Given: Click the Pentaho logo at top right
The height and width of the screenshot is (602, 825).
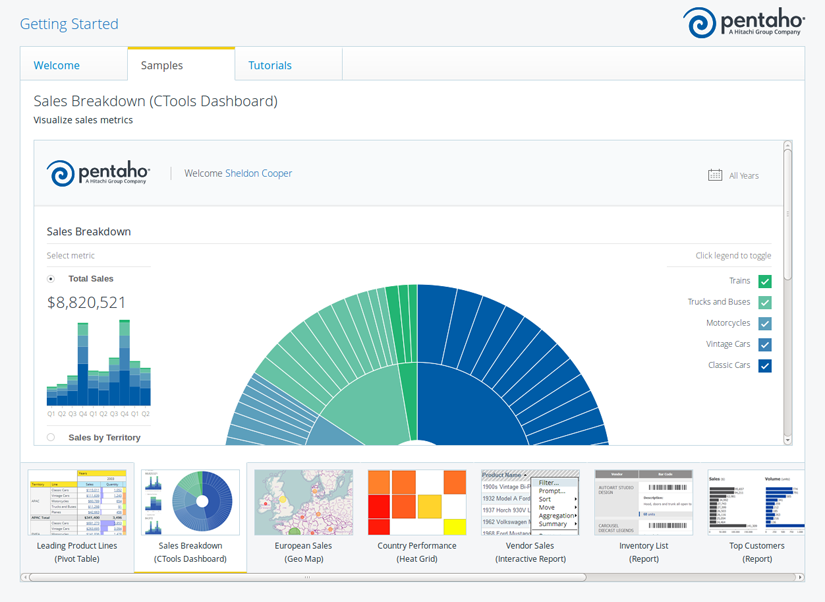Looking at the screenshot, I should [x=743, y=23].
